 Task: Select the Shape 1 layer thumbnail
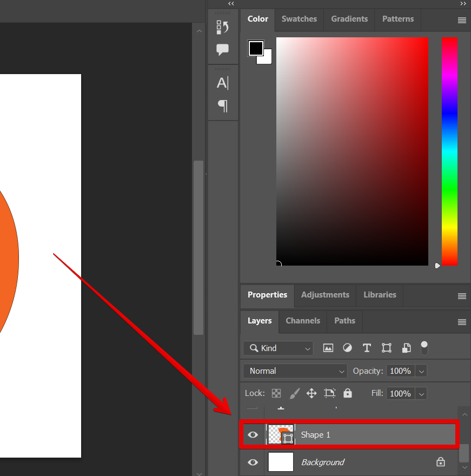(x=281, y=435)
